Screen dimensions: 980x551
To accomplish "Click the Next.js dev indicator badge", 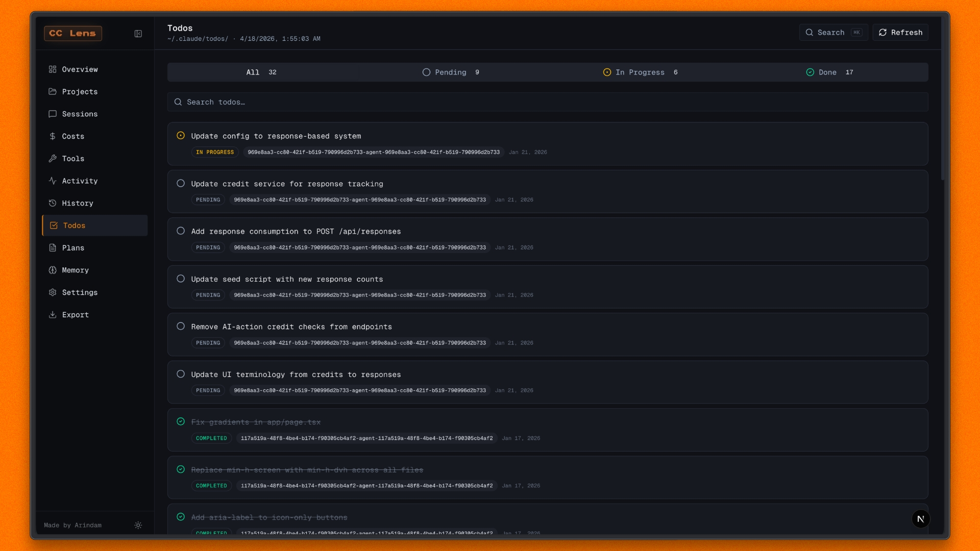I will pos(921,519).
